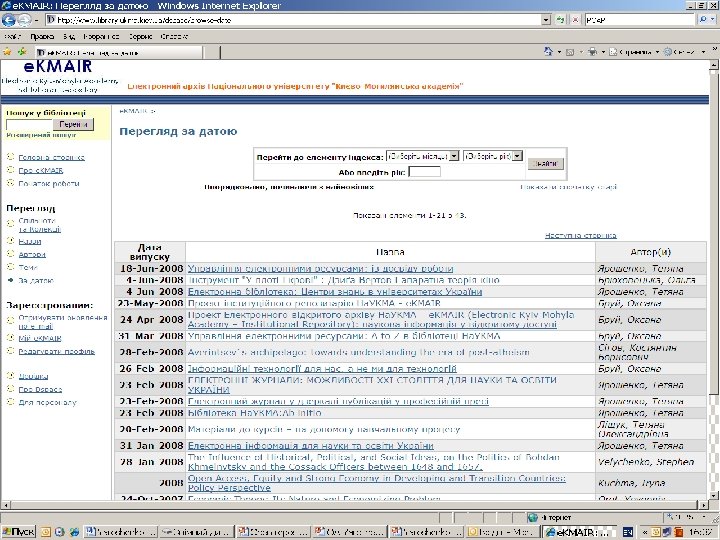The image size is (720, 540).
Task: Click the Розширений пошук link
Action: coord(41,135)
